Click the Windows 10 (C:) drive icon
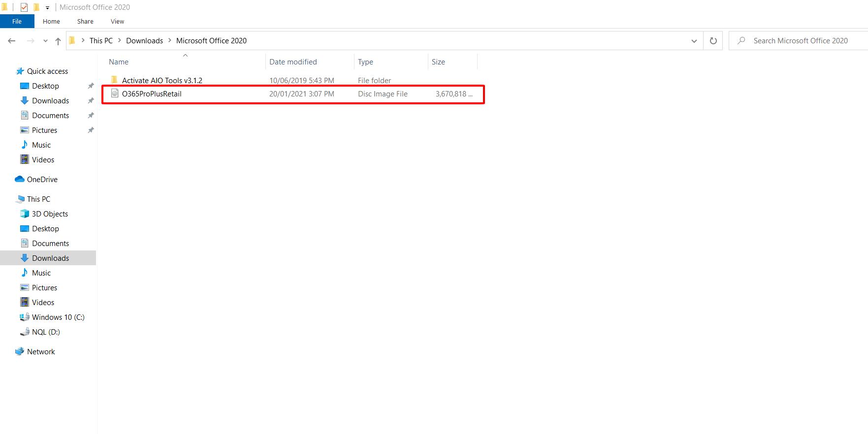 tap(24, 317)
